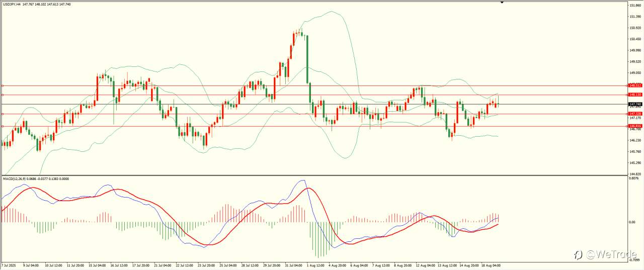Viewport: 644px width, 270px height.
Task: Click the 16 Jul 12:00 time label
Action: click(x=119, y=265)
